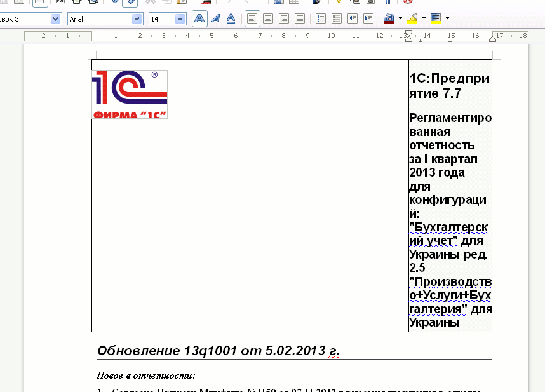Turn on bulleted list

click(x=337, y=19)
